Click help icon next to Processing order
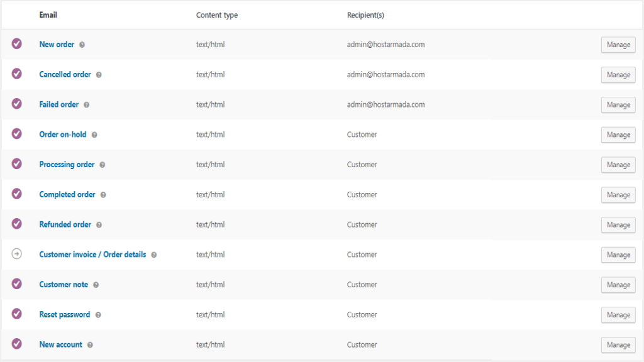The image size is (644, 362). 103,165
